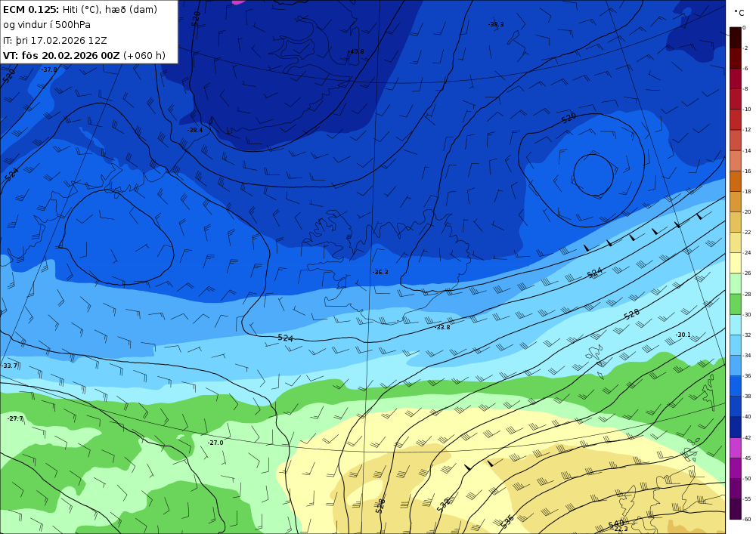
Task: Click the -33.8 temperature value
Action: pos(442,327)
